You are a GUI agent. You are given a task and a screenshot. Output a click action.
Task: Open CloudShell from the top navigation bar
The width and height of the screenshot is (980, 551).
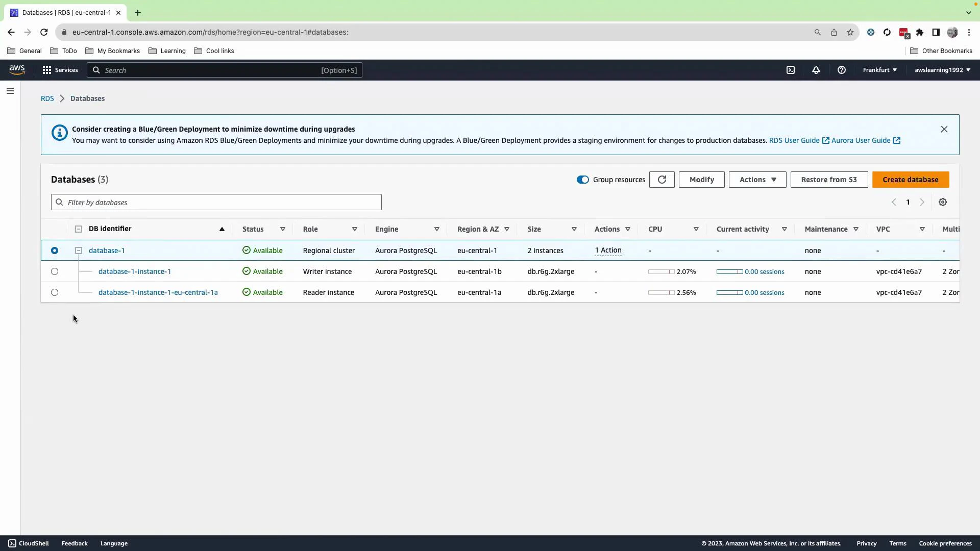pyautogui.click(x=791, y=70)
